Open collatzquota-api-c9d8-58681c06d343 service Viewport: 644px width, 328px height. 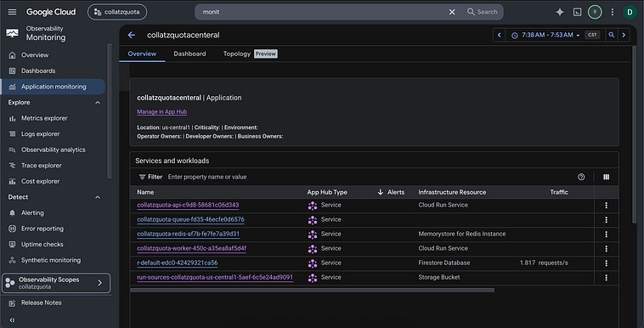pos(188,205)
